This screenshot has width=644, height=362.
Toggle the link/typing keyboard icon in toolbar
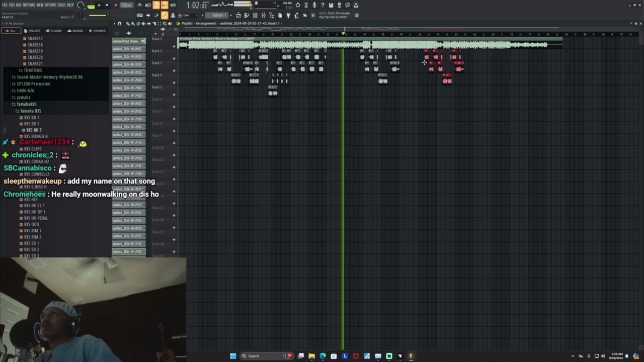pos(164,15)
